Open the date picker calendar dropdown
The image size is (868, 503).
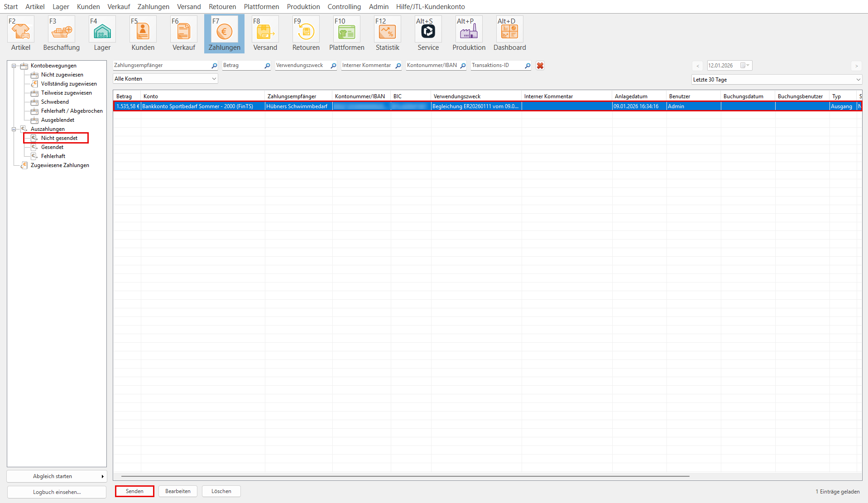click(x=745, y=66)
